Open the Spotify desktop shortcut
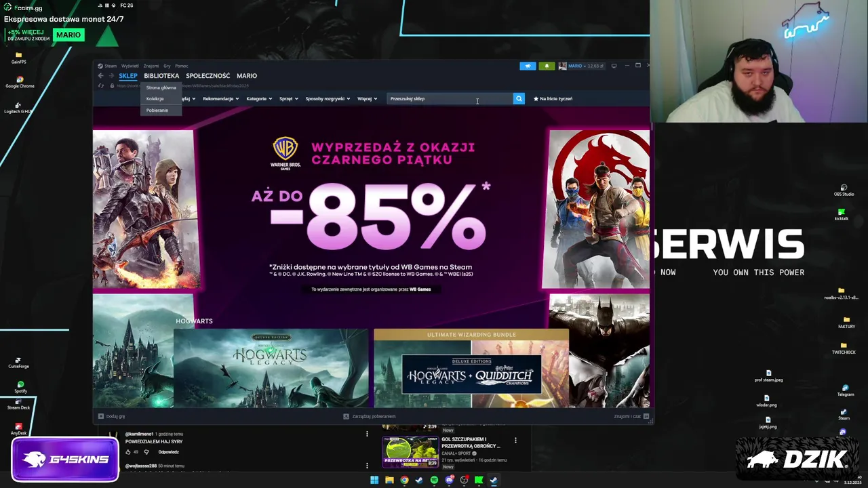This screenshot has width=868, height=488. pyautogui.click(x=20, y=387)
